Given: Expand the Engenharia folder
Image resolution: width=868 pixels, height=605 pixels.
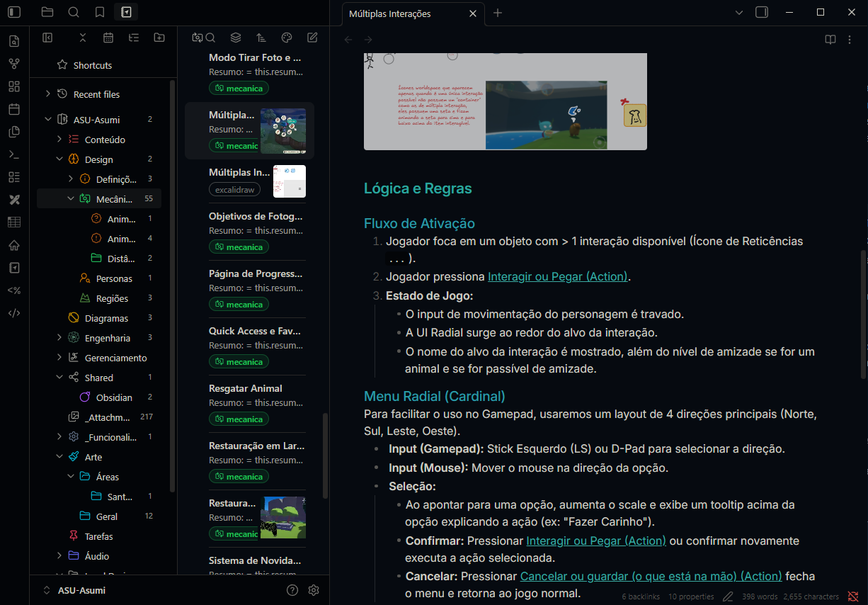Looking at the screenshot, I should [x=59, y=338].
